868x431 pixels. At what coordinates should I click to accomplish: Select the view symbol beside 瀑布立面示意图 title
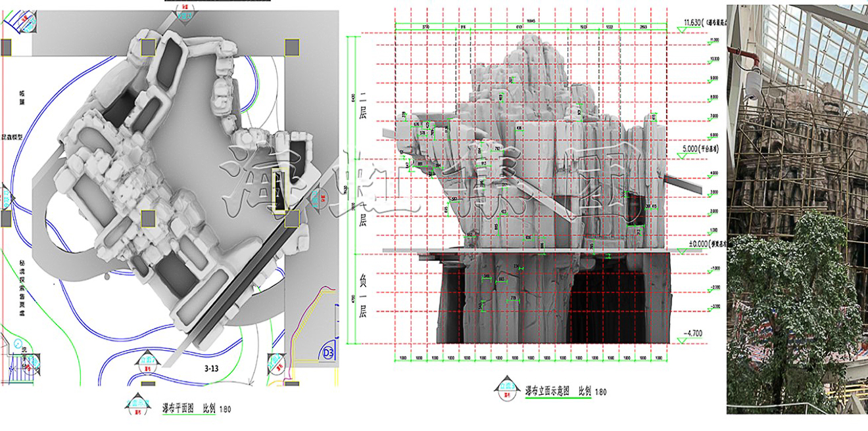click(506, 388)
